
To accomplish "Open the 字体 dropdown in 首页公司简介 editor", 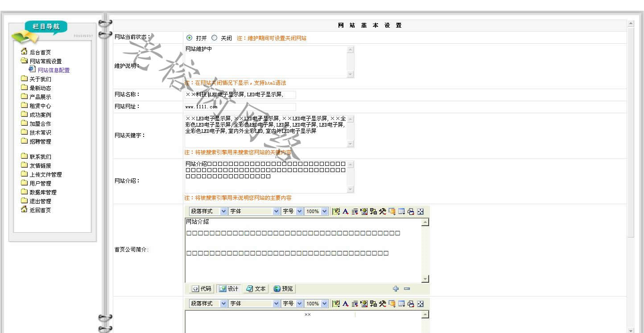I will [x=254, y=211].
